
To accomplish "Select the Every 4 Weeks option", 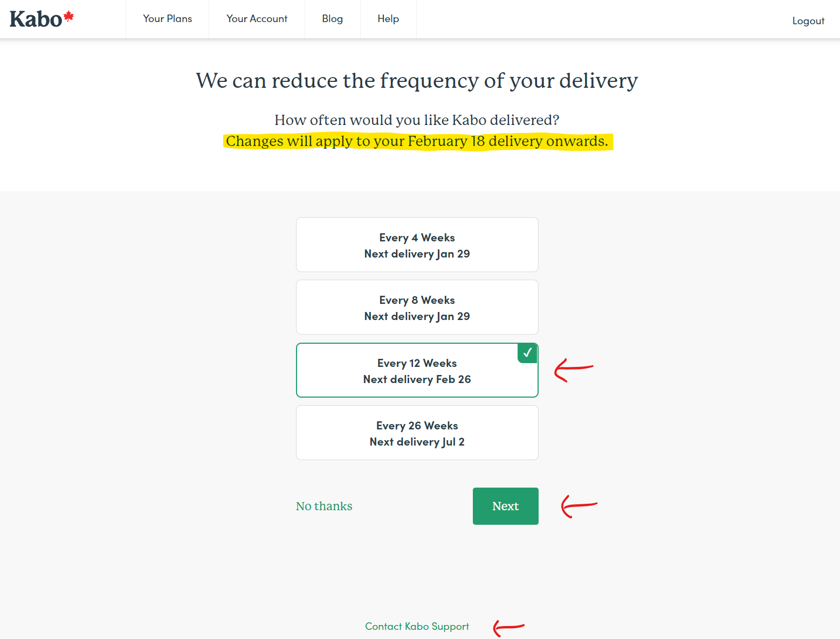I will (x=417, y=245).
